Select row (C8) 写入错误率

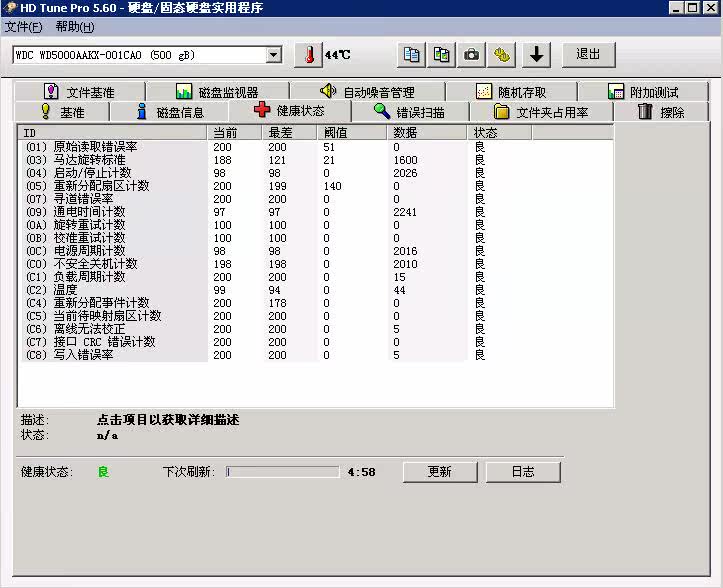[316, 355]
